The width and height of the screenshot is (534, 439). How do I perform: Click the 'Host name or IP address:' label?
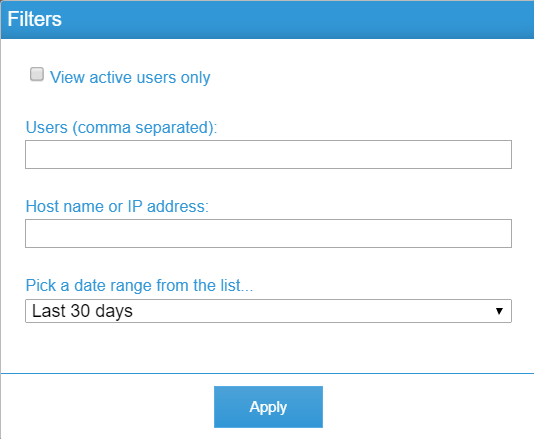(117, 206)
